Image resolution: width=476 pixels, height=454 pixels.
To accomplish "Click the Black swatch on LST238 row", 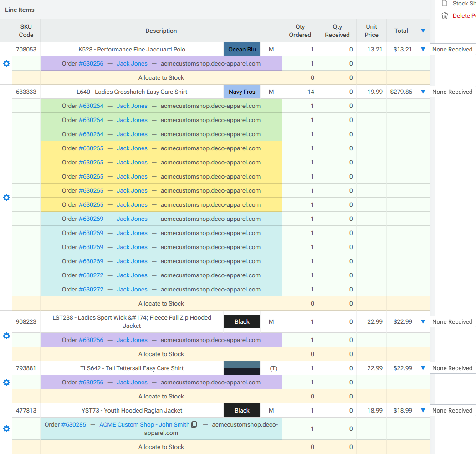I will point(242,321).
